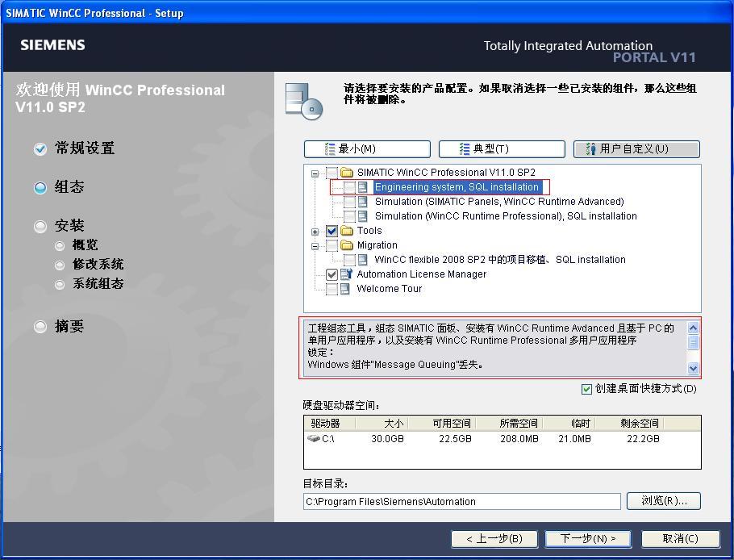Screen dimensions: 734x560
Task: Proceed with 下一步(N) button
Action: [588, 539]
